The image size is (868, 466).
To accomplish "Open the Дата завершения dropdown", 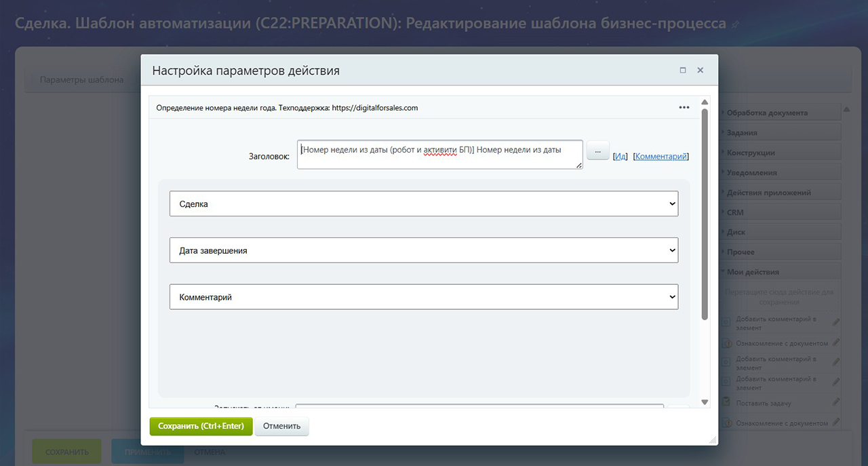I will pyautogui.click(x=424, y=250).
